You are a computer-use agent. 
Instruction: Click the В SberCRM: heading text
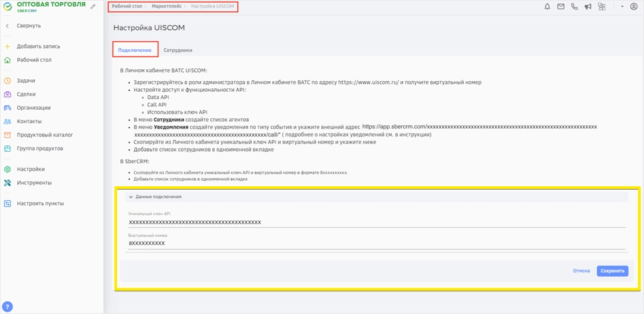[x=134, y=161]
